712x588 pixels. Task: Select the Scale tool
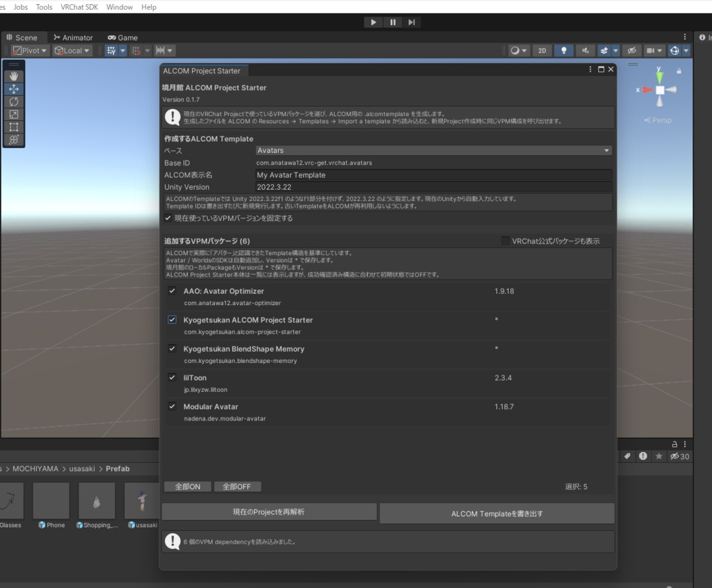tap(14, 115)
